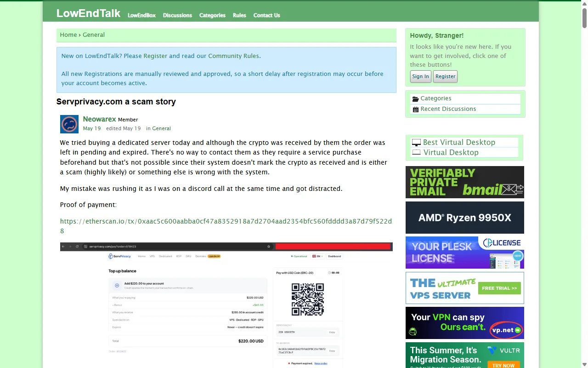This screenshot has height=368, width=588.
Task: Open the plain Virtual Desktop link
Action: tap(451, 152)
